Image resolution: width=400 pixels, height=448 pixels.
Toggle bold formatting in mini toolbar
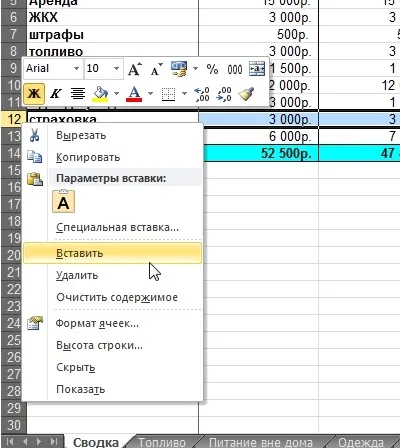click(x=34, y=93)
